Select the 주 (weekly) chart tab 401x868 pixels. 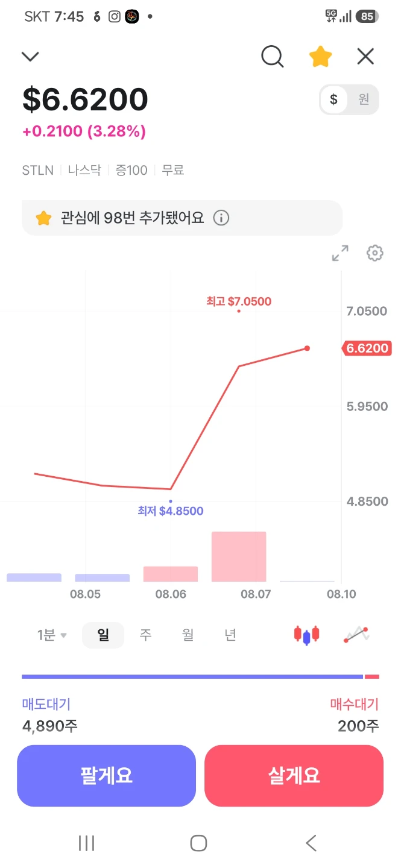click(145, 635)
